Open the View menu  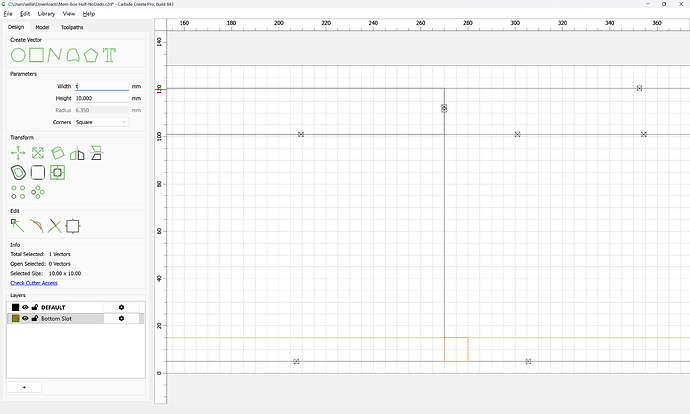pos(69,14)
